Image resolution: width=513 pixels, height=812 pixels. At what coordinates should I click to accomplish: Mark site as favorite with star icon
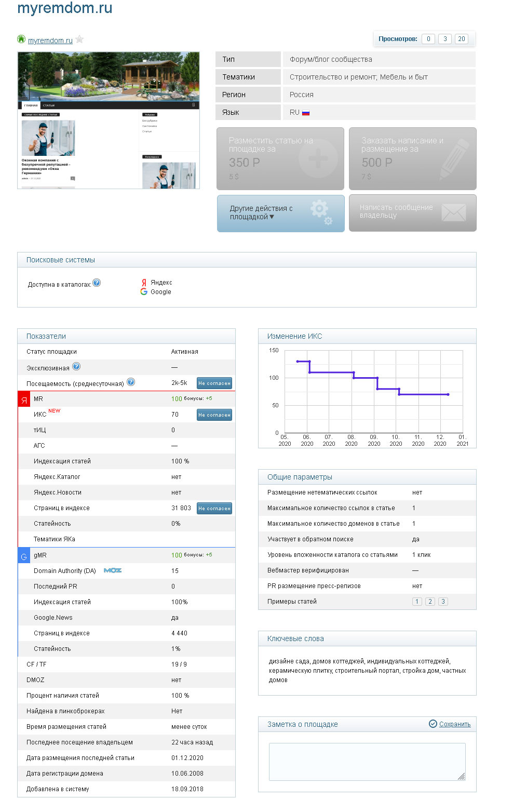pos(79,39)
